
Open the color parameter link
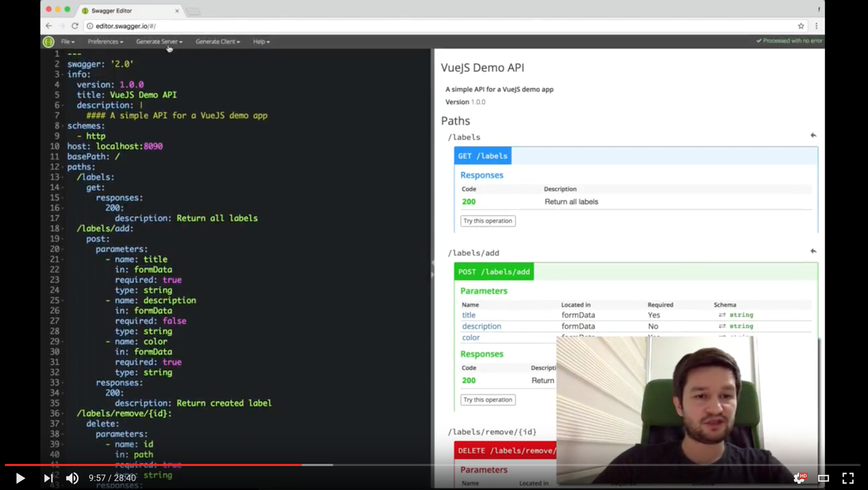[471, 337]
